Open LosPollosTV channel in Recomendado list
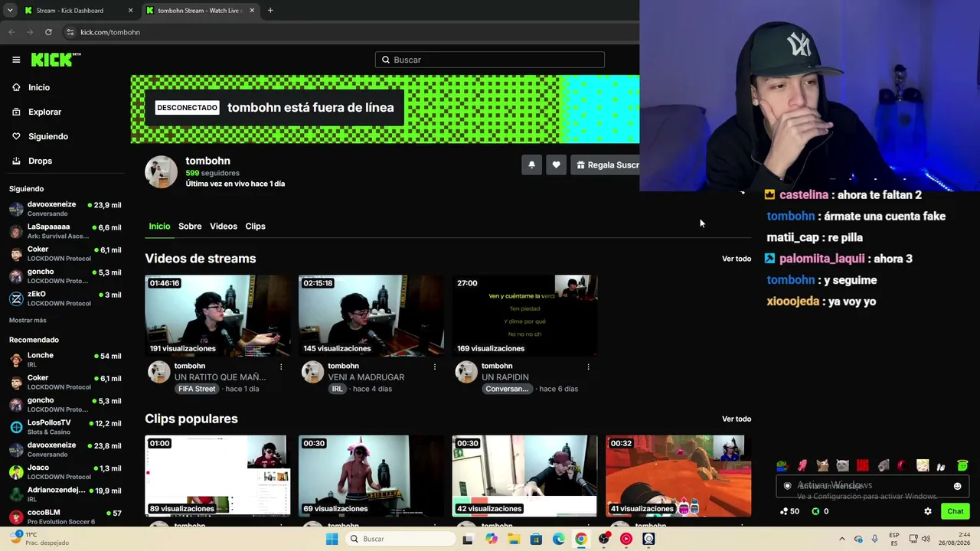The height and width of the screenshot is (551, 980). (65, 427)
